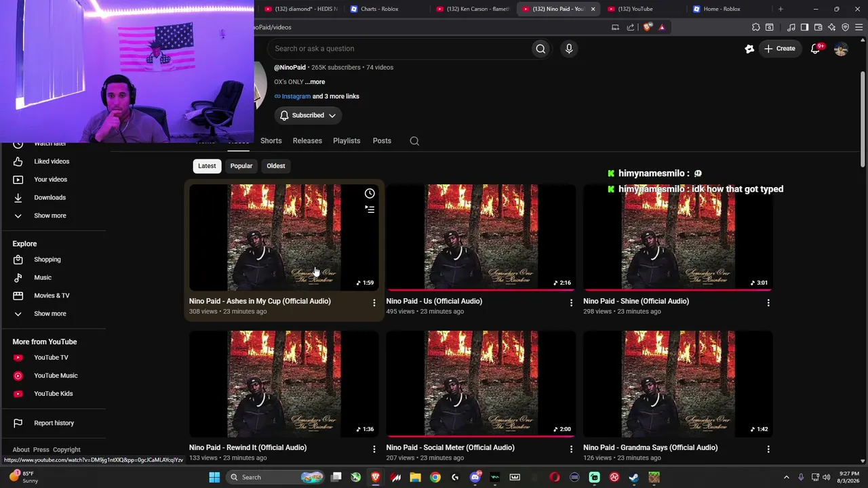Open YouTube Kids link in sidebar
The height and width of the screenshot is (488, 868).
coord(53,394)
